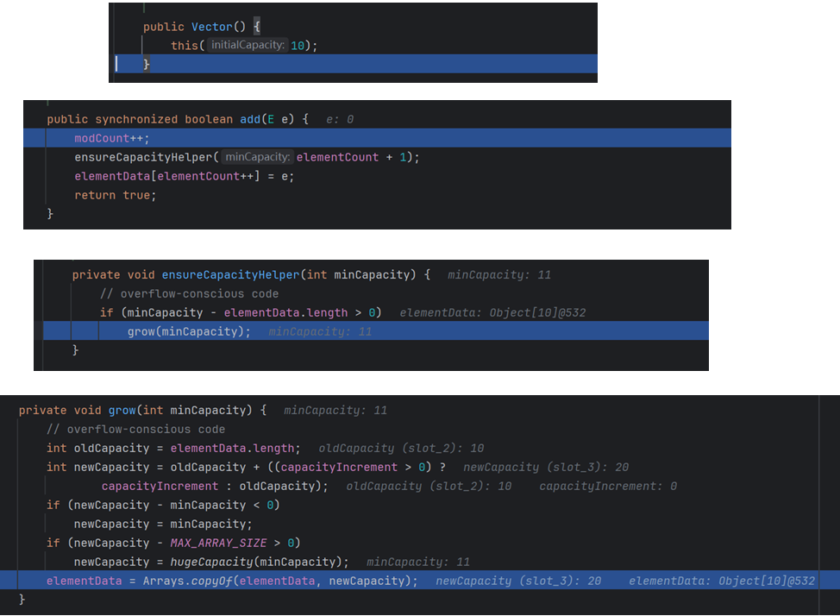The height and width of the screenshot is (616, 840).
Task: Click the 'elementData: Object[10]@532' hint in ensureCapacityHelper
Action: pyautogui.click(x=492, y=312)
